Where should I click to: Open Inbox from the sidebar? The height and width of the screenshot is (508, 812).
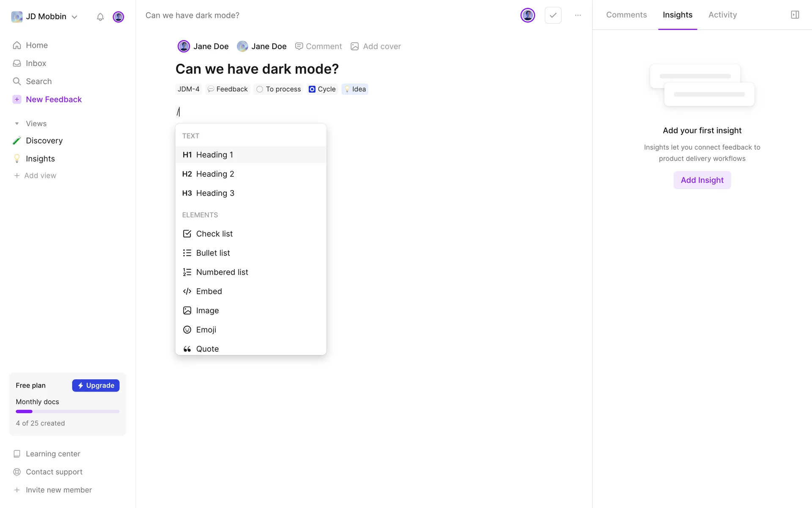pyautogui.click(x=36, y=63)
